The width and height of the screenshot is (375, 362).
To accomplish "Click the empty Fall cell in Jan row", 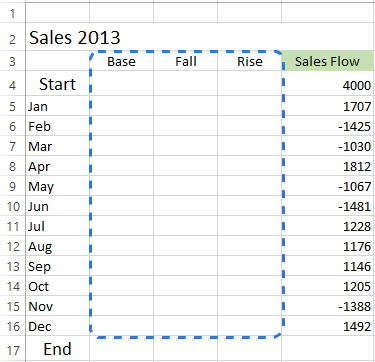I will [x=185, y=106].
